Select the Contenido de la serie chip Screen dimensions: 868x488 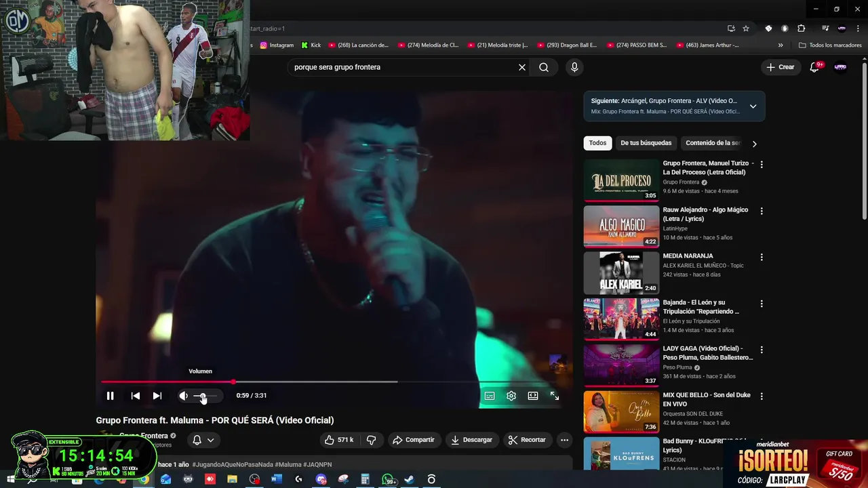[x=712, y=143]
